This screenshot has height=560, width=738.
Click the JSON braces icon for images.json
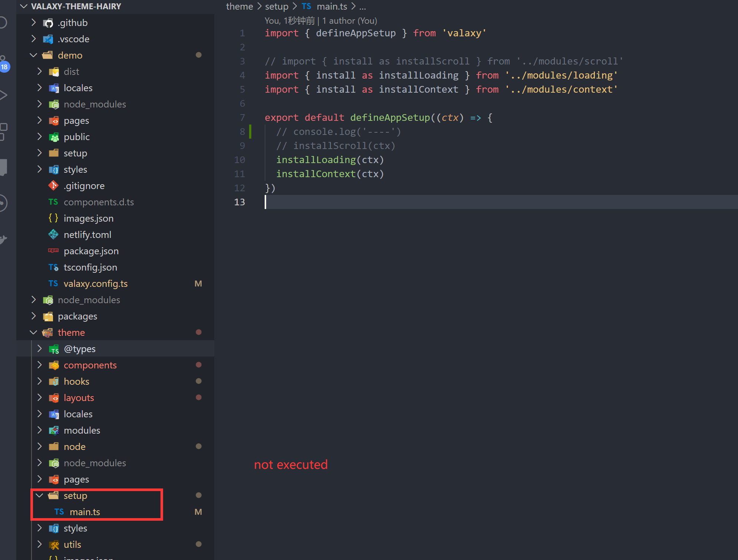tap(53, 218)
